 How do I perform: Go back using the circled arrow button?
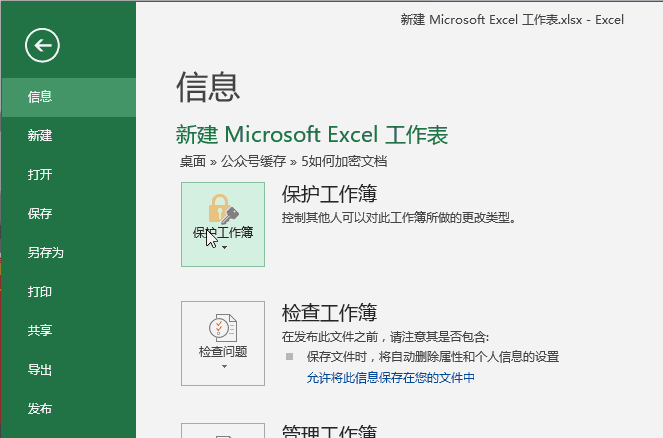[42, 45]
